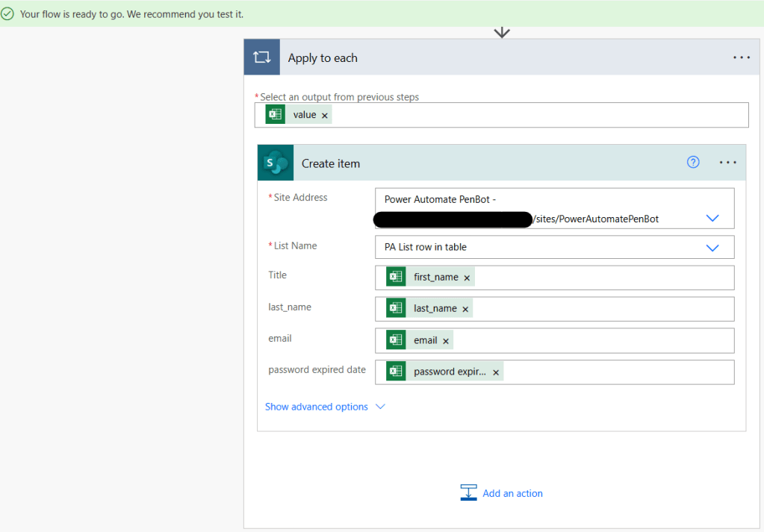Remove the value token from output field

point(325,116)
